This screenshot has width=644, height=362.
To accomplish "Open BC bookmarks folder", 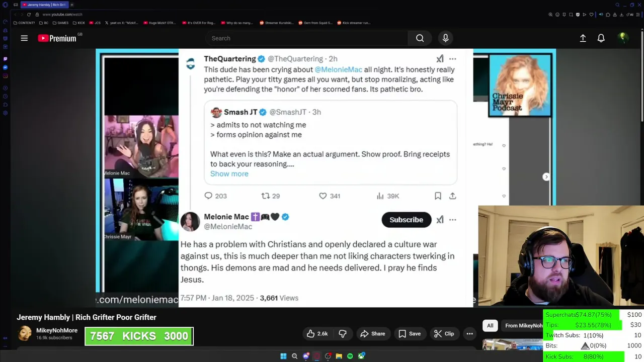I will 44,23.
